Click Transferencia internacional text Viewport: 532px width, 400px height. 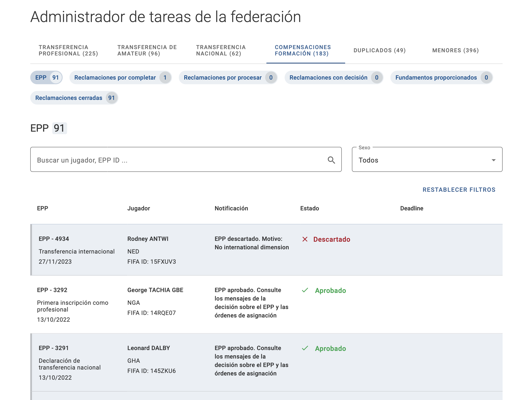(76, 252)
